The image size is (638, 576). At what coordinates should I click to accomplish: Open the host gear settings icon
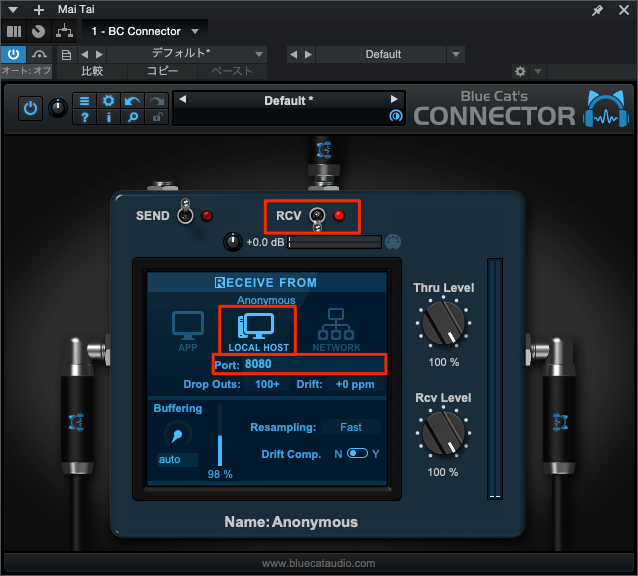pyautogui.click(x=520, y=72)
